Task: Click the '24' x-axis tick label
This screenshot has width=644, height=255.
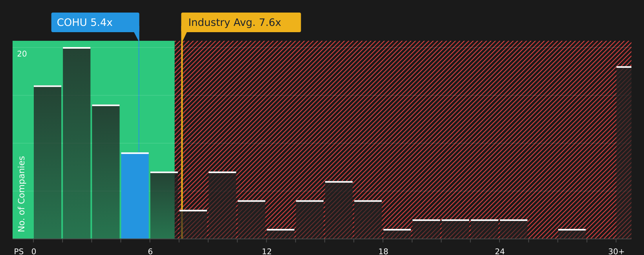Action: [x=500, y=251]
